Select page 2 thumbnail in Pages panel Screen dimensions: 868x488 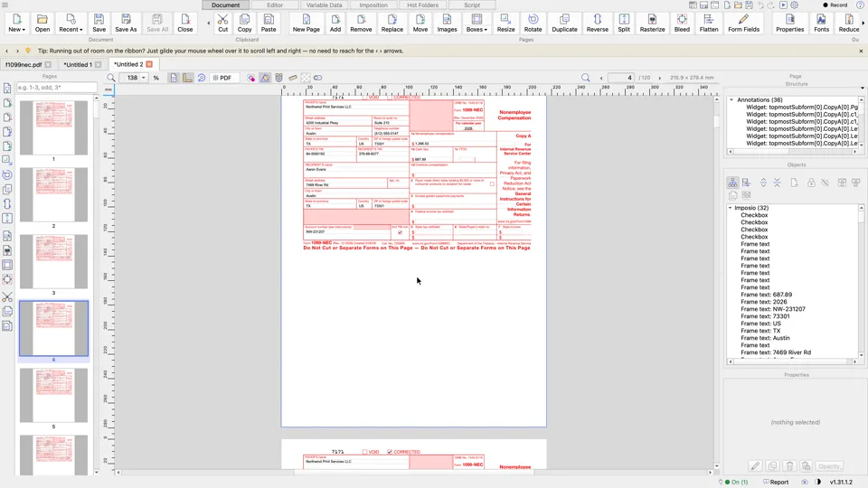click(53, 194)
